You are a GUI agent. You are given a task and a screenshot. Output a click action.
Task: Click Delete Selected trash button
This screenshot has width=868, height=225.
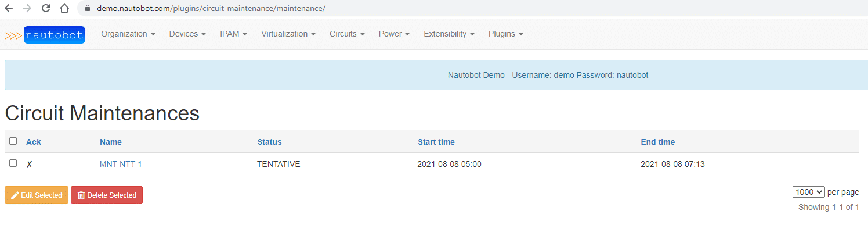tap(107, 195)
